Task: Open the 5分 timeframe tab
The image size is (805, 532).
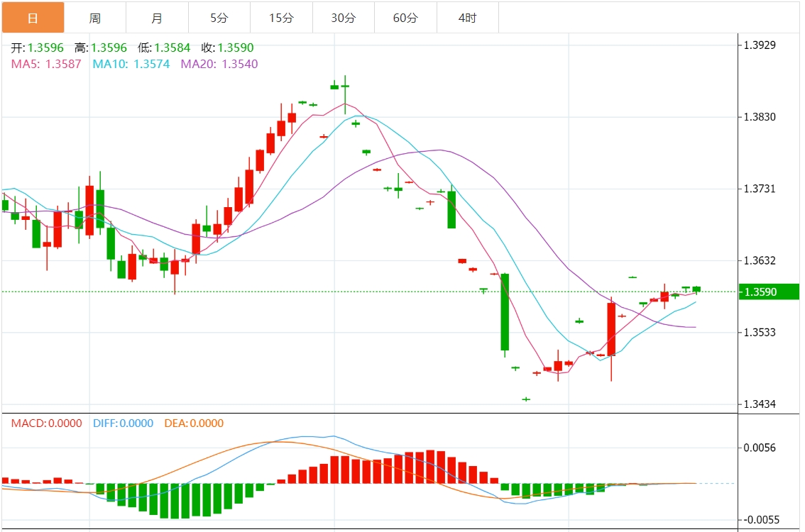Action: (x=219, y=18)
